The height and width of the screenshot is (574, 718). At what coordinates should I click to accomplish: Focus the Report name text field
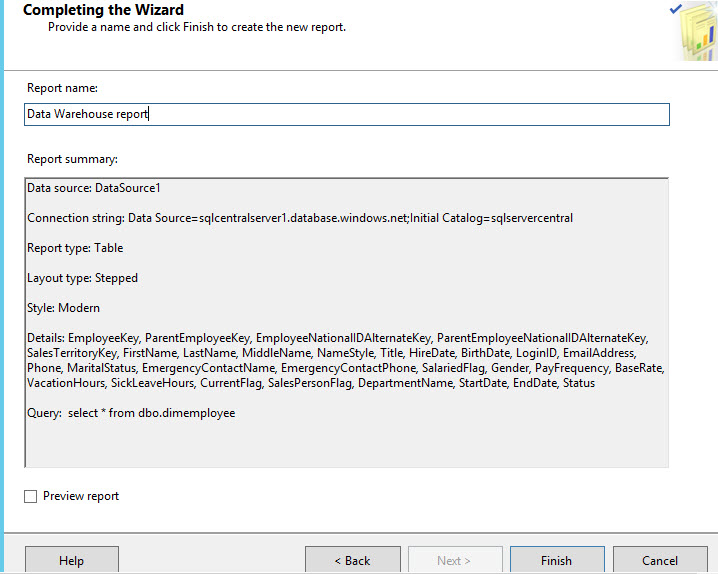point(346,114)
